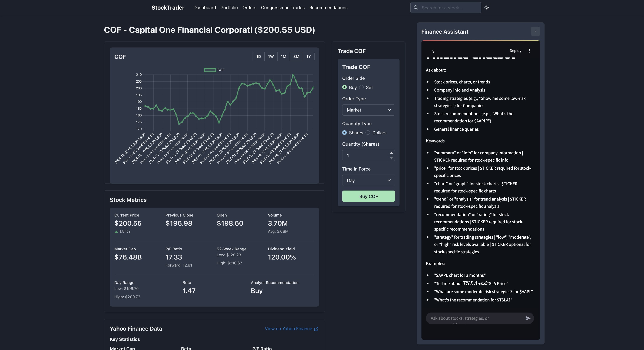Viewport: 644px width, 350px height.
Task: Click the Yahoo Finance external link icon
Action: point(316,329)
